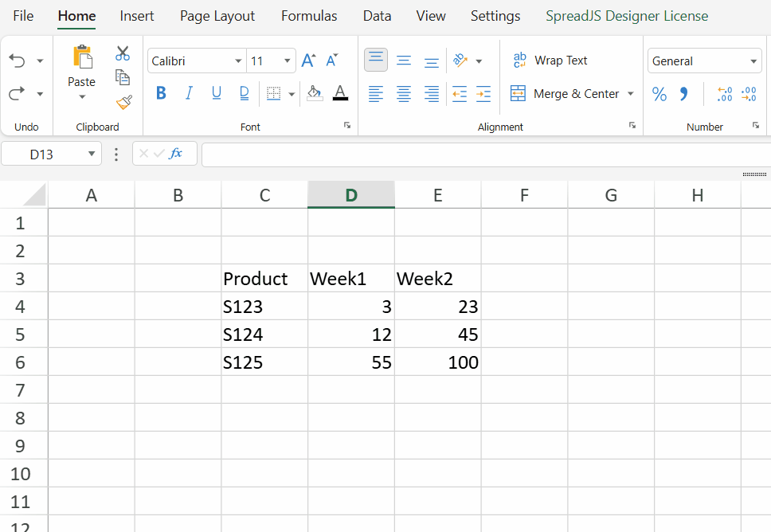
Task: Toggle Bold formatting
Action: point(161,93)
